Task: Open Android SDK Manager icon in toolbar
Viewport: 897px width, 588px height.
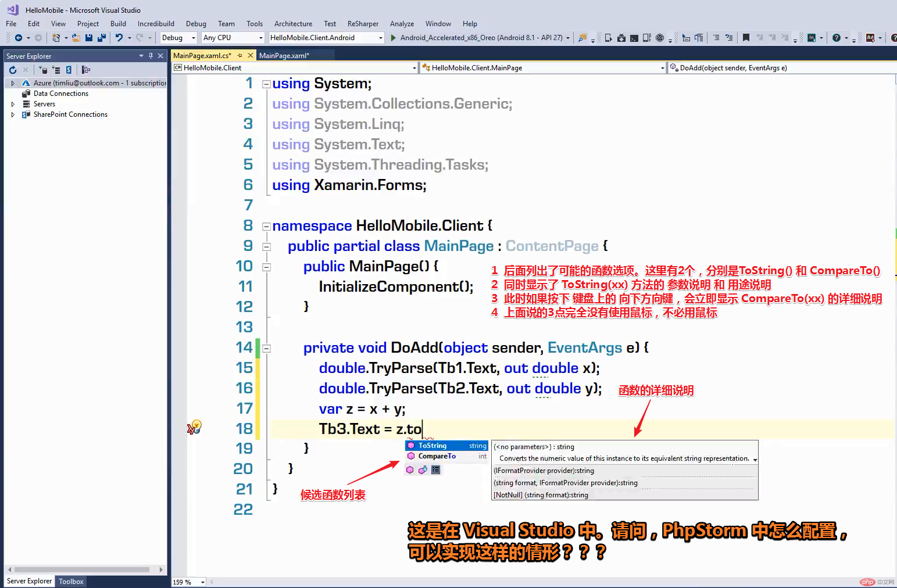Action: click(621, 38)
